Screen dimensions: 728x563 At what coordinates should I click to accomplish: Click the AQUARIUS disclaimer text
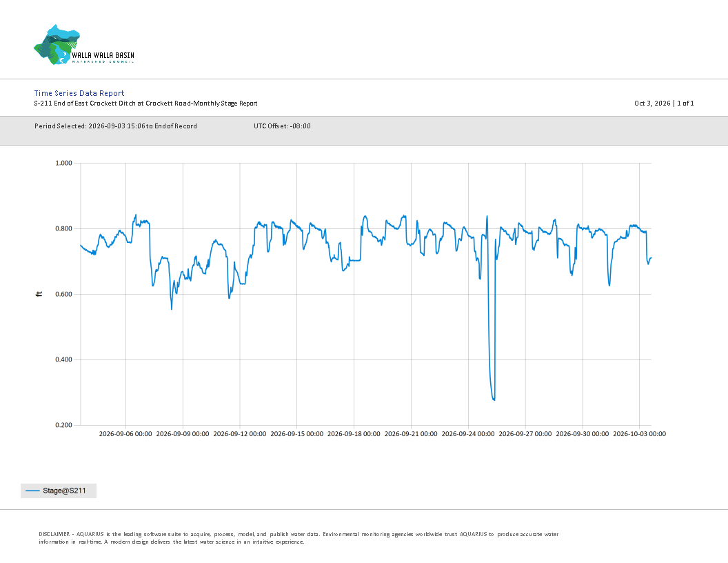(x=299, y=538)
